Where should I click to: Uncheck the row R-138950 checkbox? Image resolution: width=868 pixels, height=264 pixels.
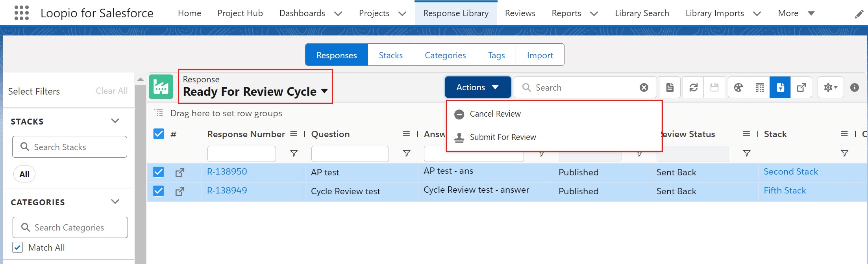[x=158, y=172]
